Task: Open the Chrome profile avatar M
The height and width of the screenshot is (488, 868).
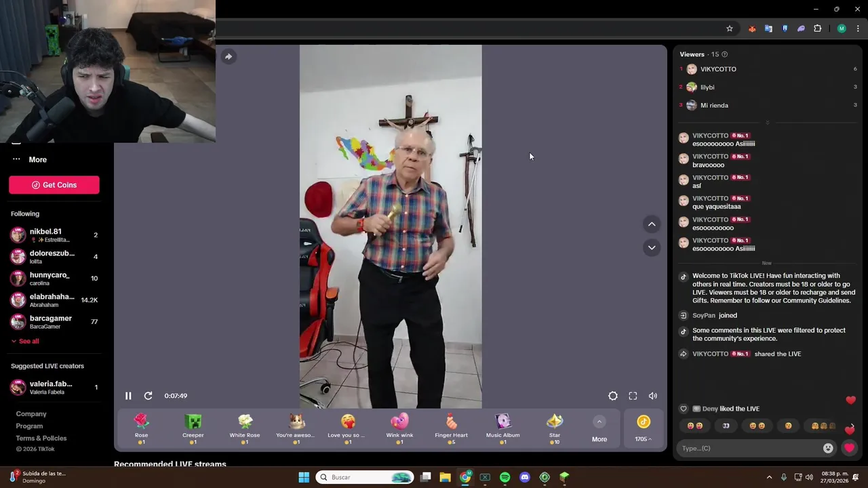Action: [842, 28]
